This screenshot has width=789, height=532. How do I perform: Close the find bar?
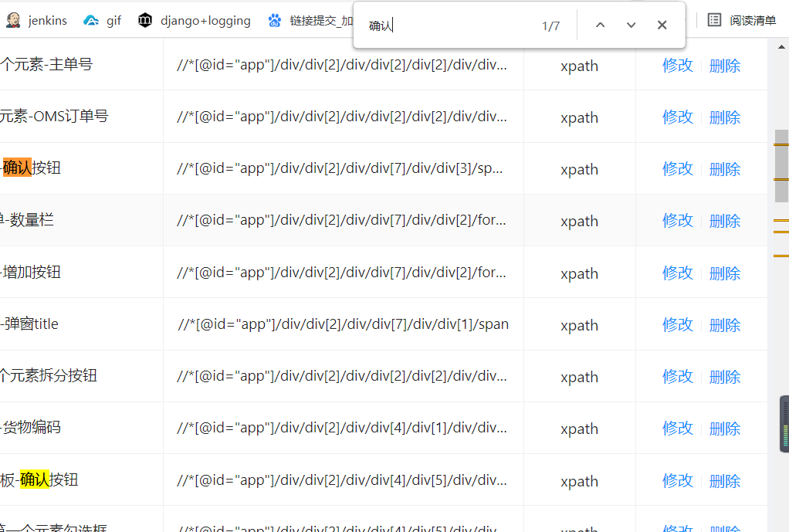click(x=662, y=25)
